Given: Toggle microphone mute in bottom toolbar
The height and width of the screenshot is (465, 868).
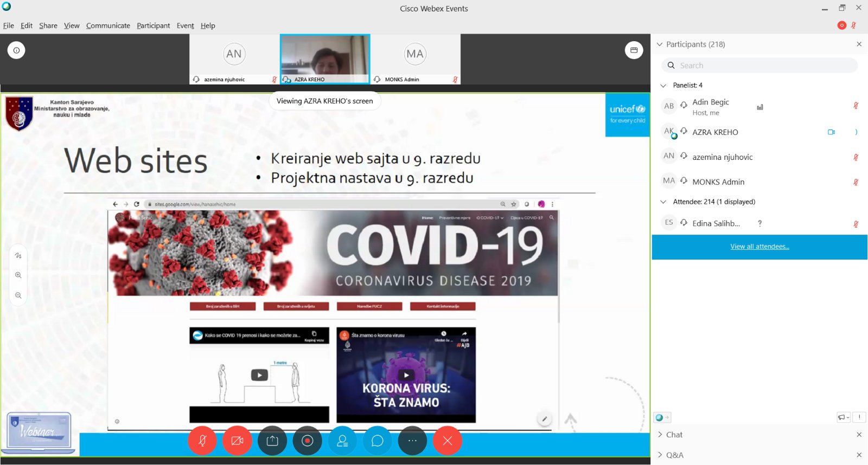Looking at the screenshot, I should click(x=202, y=441).
